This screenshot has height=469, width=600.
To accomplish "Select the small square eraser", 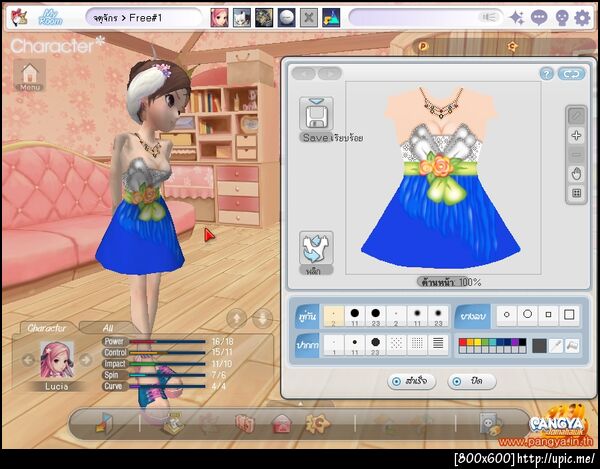I will point(548,315).
